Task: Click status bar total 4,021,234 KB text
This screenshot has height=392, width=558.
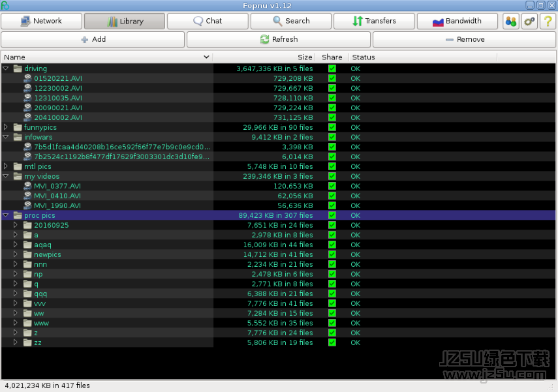Action: [47, 385]
